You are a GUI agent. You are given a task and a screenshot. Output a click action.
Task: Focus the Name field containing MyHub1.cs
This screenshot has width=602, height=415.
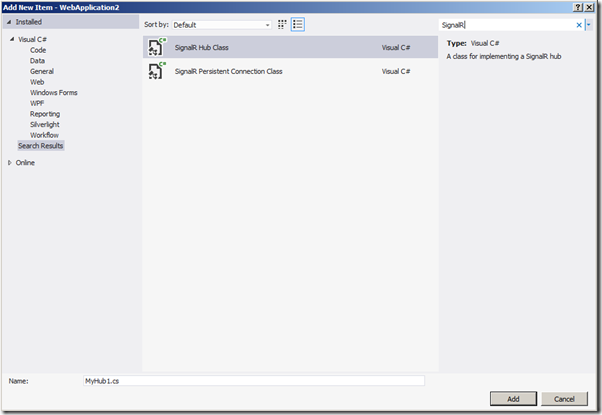coord(254,381)
